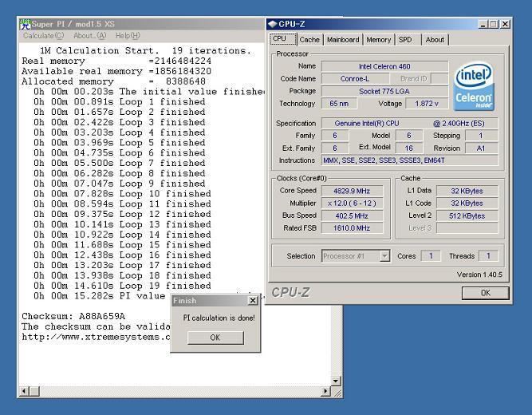Click the 'Real memory =2146484224' line
This screenshot has width=532, height=415.
[x=116, y=61]
